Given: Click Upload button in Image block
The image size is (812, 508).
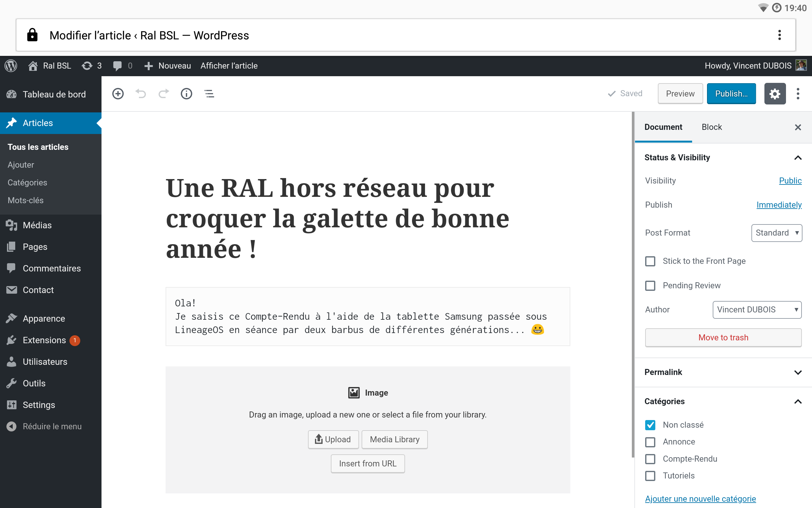Looking at the screenshot, I should (333, 439).
